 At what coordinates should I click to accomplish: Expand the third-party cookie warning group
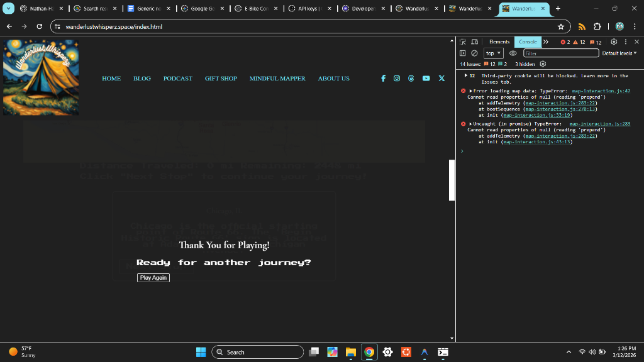click(x=465, y=75)
